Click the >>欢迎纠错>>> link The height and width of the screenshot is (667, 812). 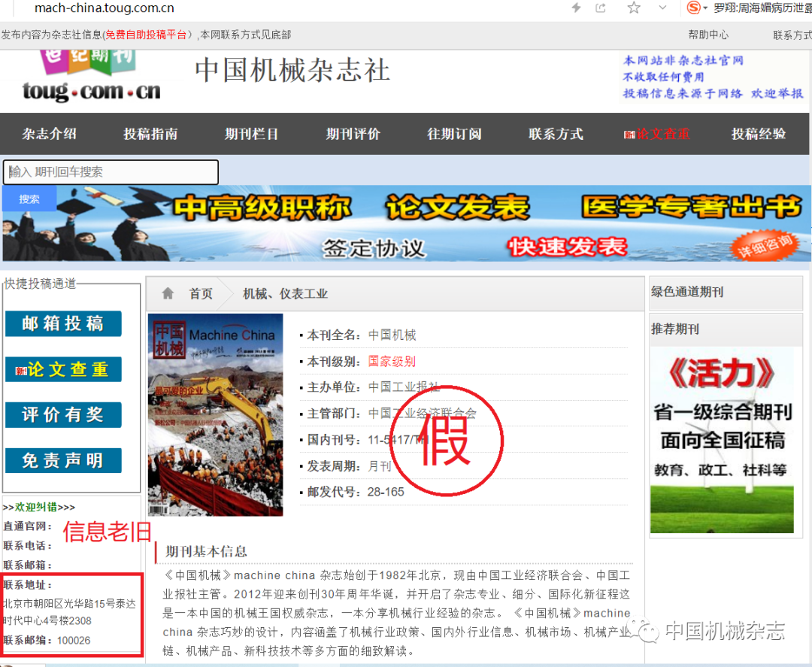[39, 507]
